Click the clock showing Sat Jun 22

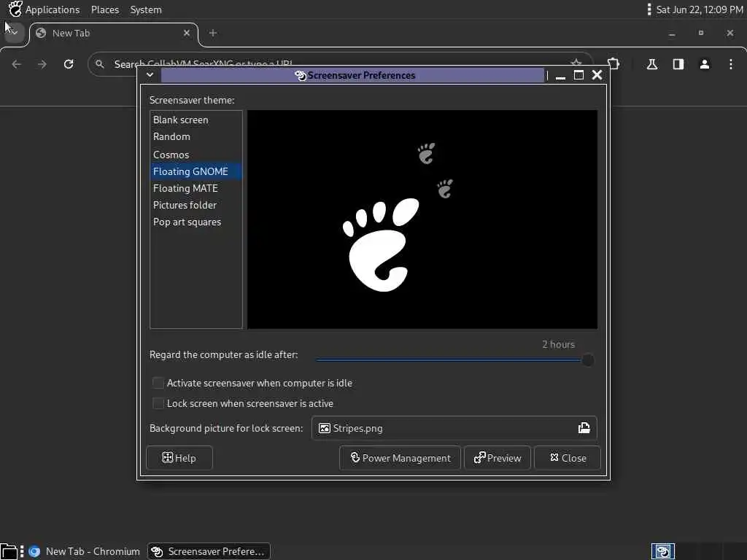(x=700, y=9)
